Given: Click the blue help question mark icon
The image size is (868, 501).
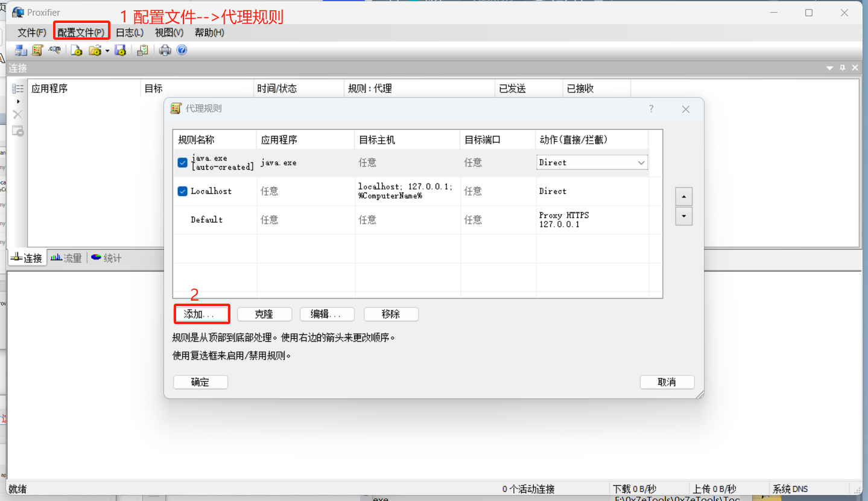Looking at the screenshot, I should (182, 49).
